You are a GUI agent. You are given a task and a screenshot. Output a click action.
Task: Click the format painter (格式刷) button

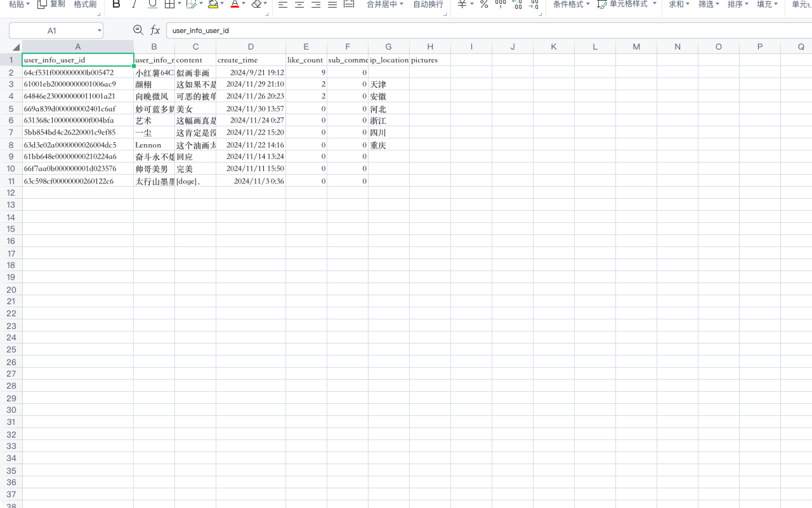point(85,4)
